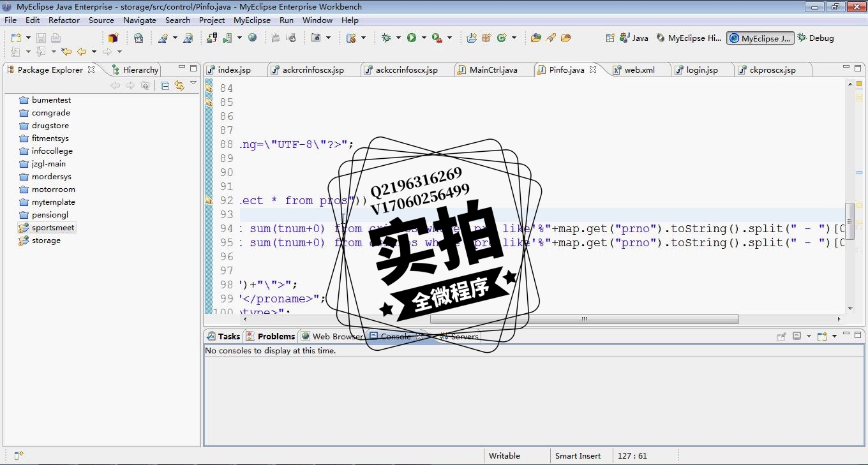Open the Window menu

(317, 20)
